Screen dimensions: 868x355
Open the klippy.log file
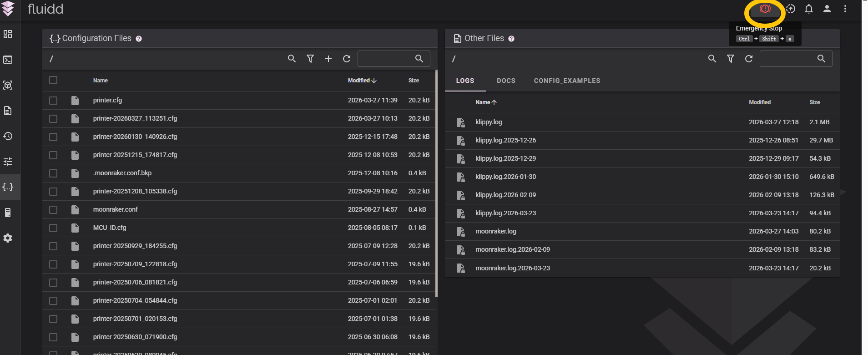coord(489,122)
